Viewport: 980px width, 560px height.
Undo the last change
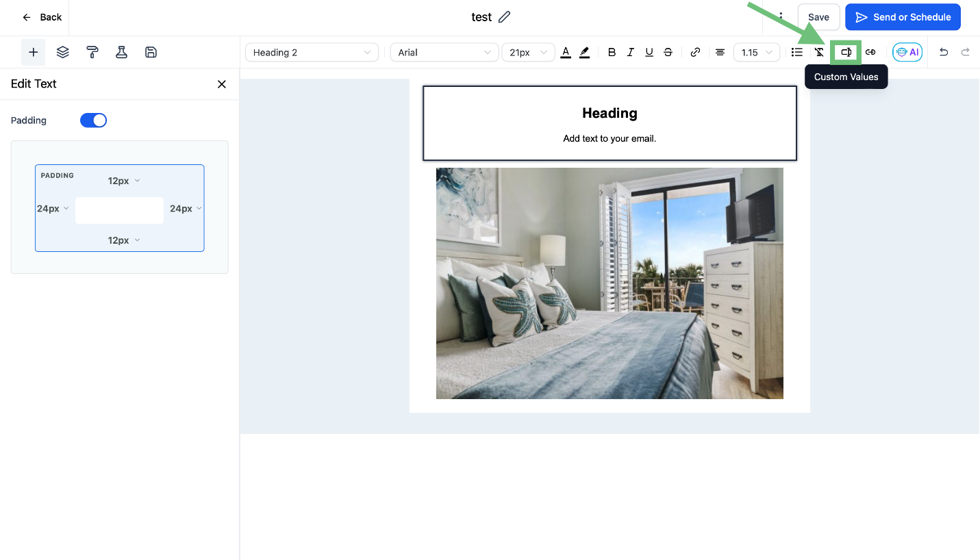point(944,52)
